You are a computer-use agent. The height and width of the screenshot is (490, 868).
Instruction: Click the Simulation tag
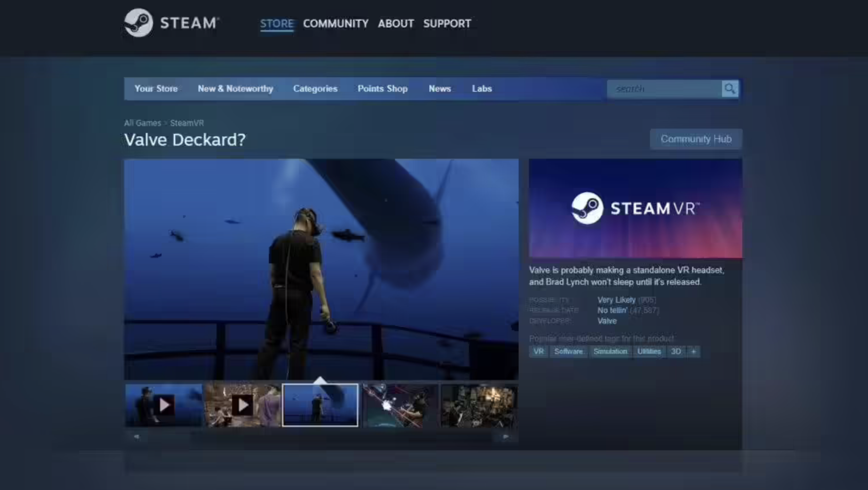coord(610,351)
